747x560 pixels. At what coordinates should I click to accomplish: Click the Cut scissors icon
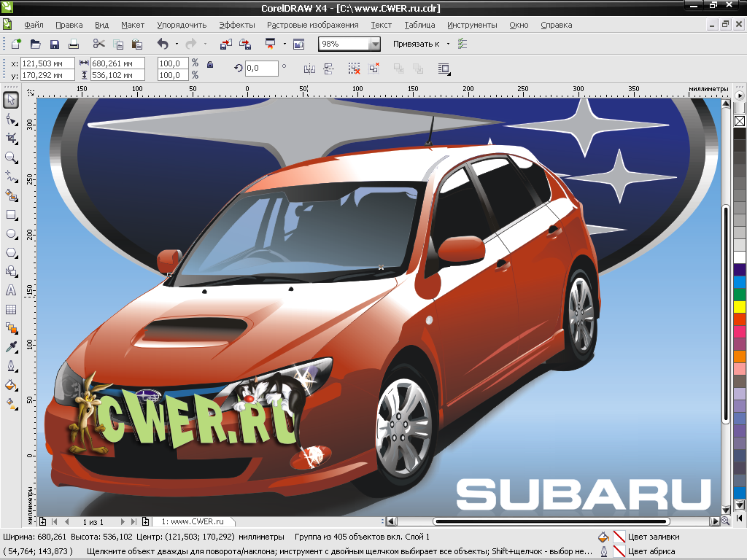click(99, 44)
